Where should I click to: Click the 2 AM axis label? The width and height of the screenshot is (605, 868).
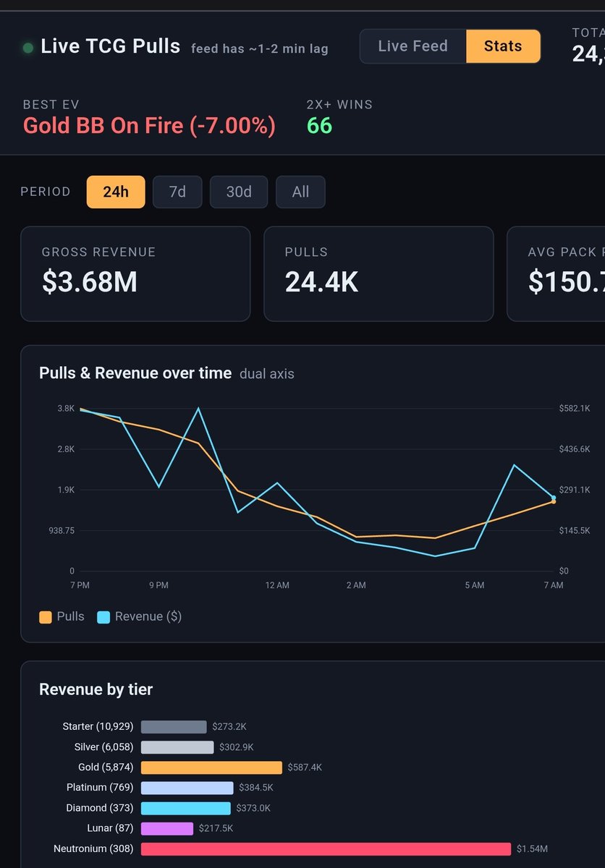coord(355,585)
